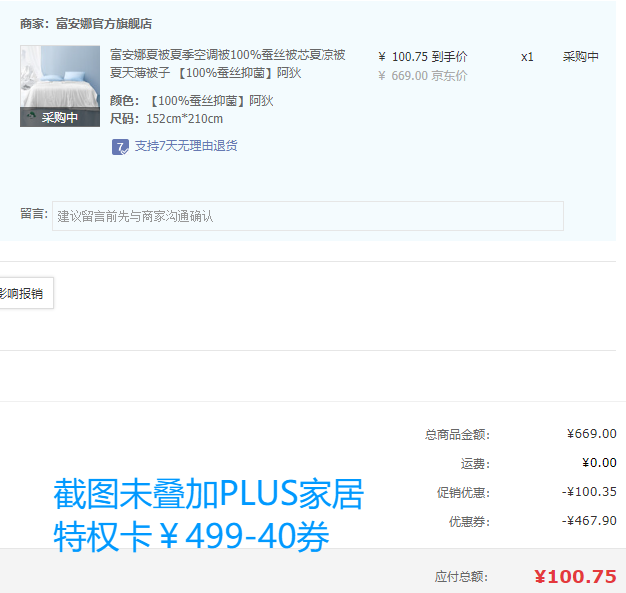Open the 富安娜官方旗舰店 merchant name

(104, 24)
